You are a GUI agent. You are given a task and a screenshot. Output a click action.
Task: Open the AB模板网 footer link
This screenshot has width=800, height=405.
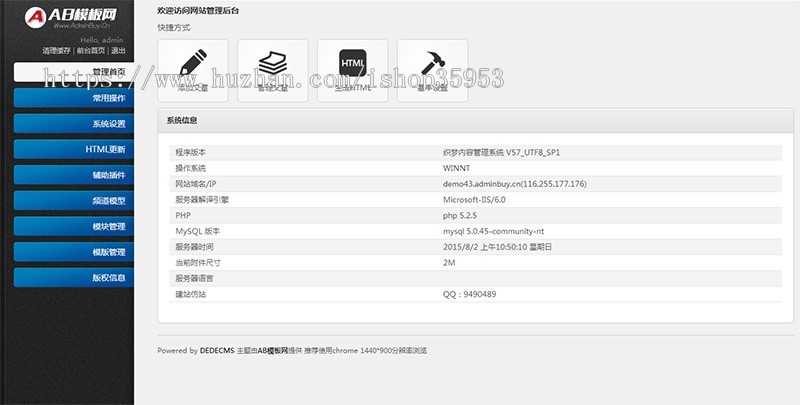(x=272, y=350)
